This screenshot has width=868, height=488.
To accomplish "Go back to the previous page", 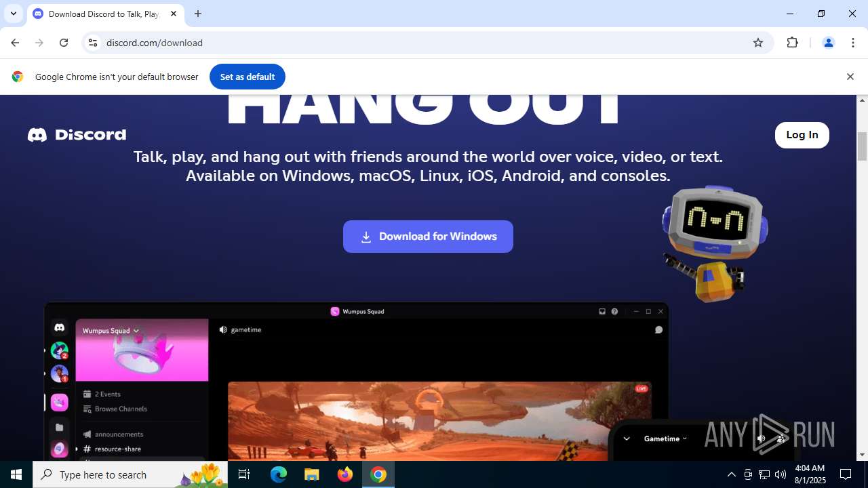I will click(15, 43).
